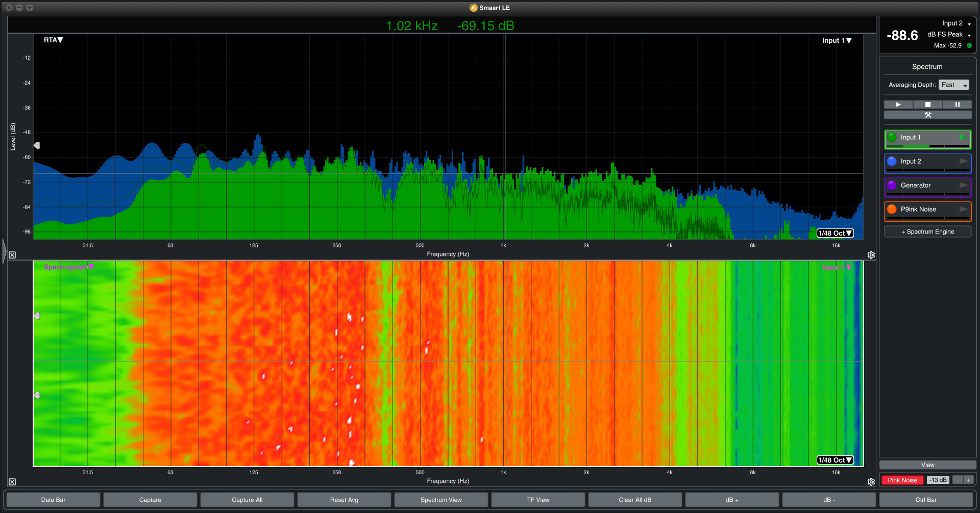Toggle the Pink Noise generator on or off
The width and height of the screenshot is (980, 513).
point(902,480)
